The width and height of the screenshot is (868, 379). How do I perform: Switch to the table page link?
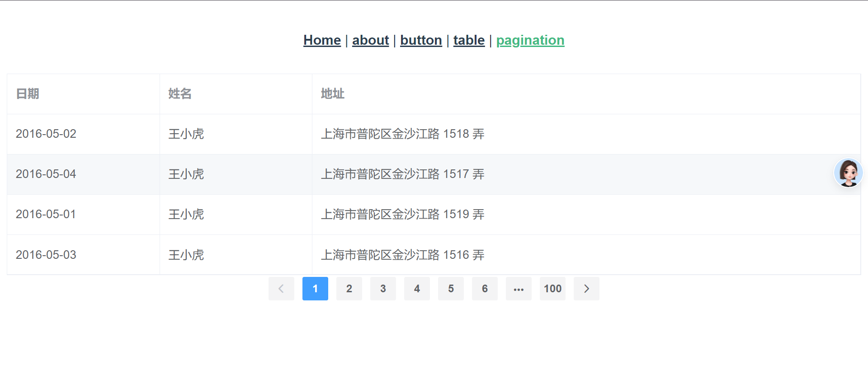click(x=469, y=40)
